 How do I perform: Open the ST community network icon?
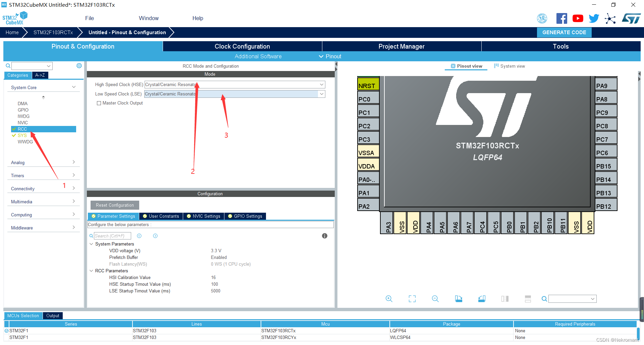pos(610,18)
